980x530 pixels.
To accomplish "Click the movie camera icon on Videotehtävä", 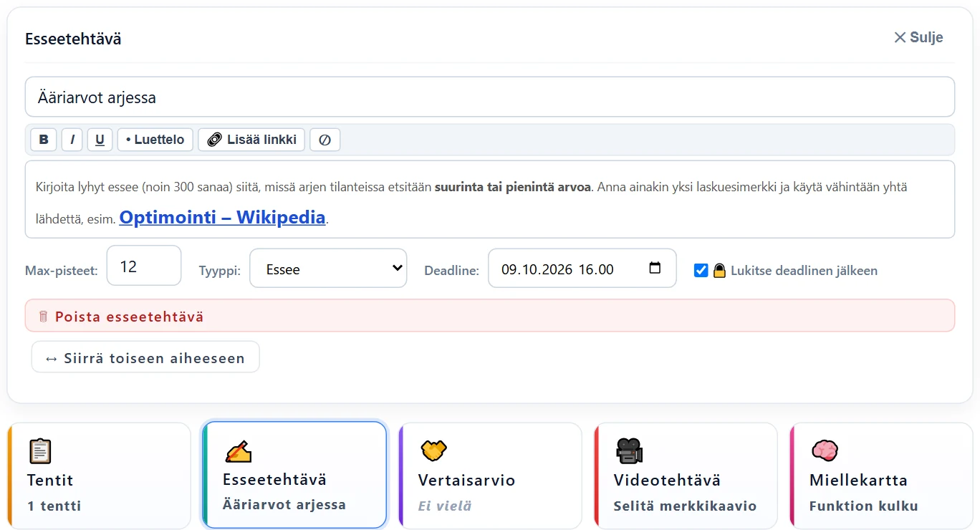I will click(x=629, y=450).
